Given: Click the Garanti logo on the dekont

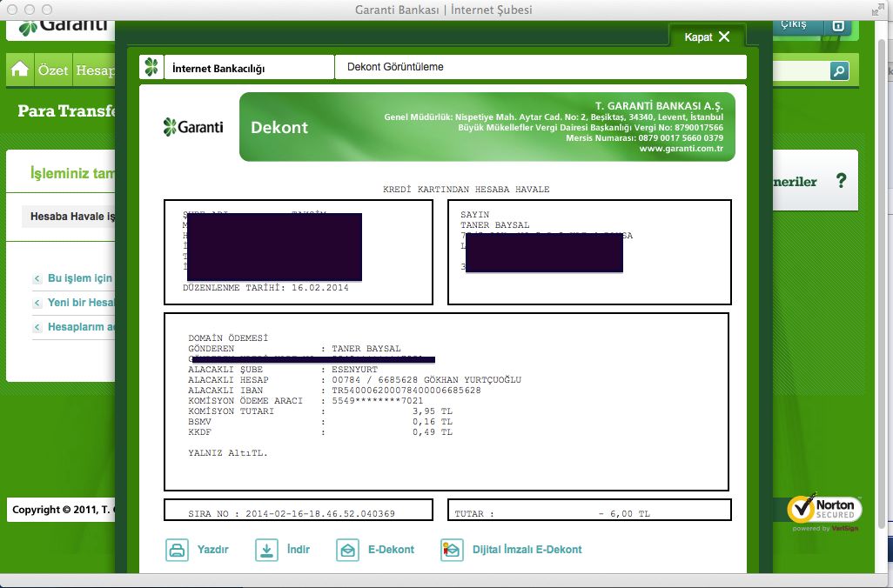Looking at the screenshot, I should [x=193, y=126].
